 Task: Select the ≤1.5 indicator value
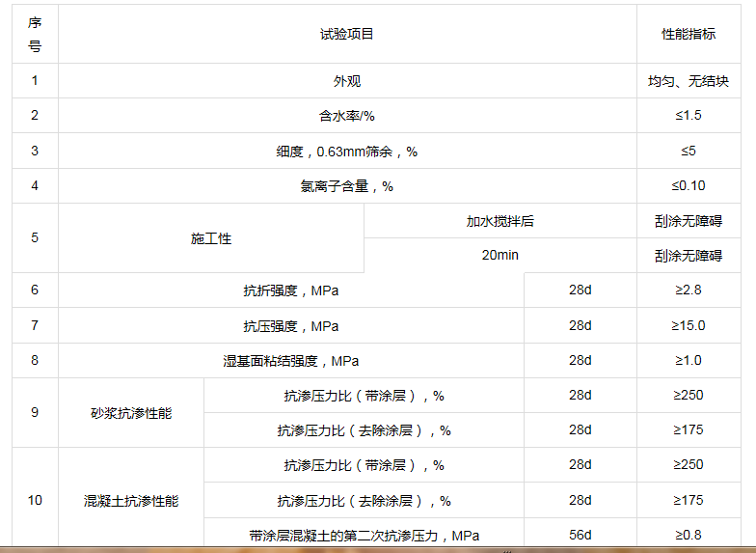(688, 116)
